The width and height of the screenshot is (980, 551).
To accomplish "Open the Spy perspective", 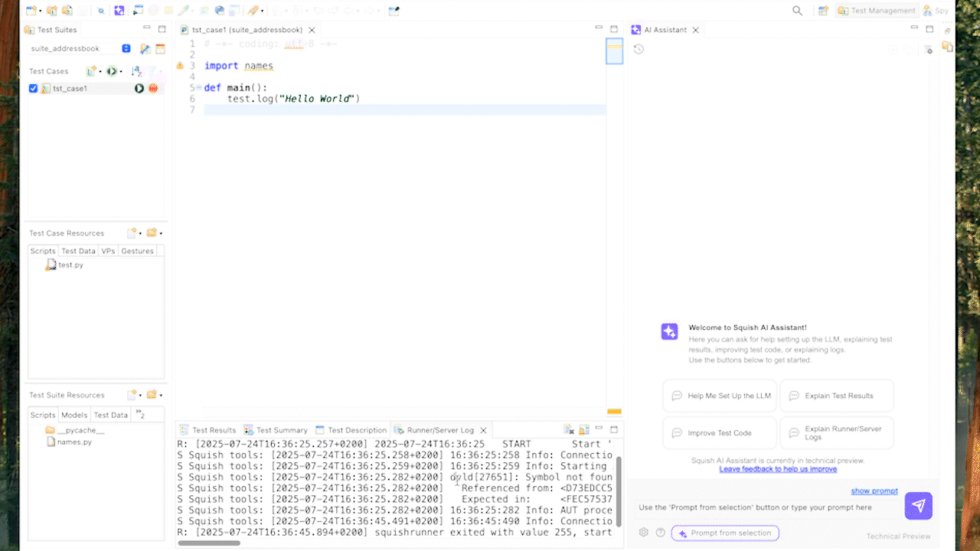I will pos(935,10).
